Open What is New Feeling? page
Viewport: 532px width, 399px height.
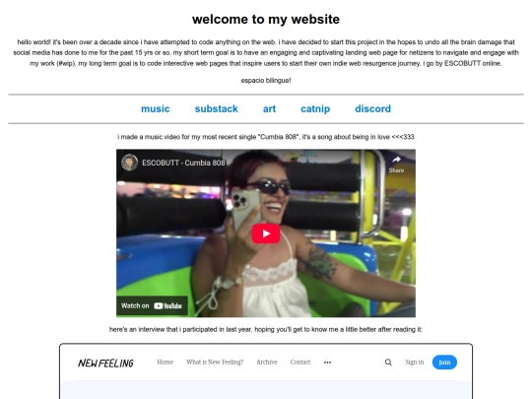[215, 362]
